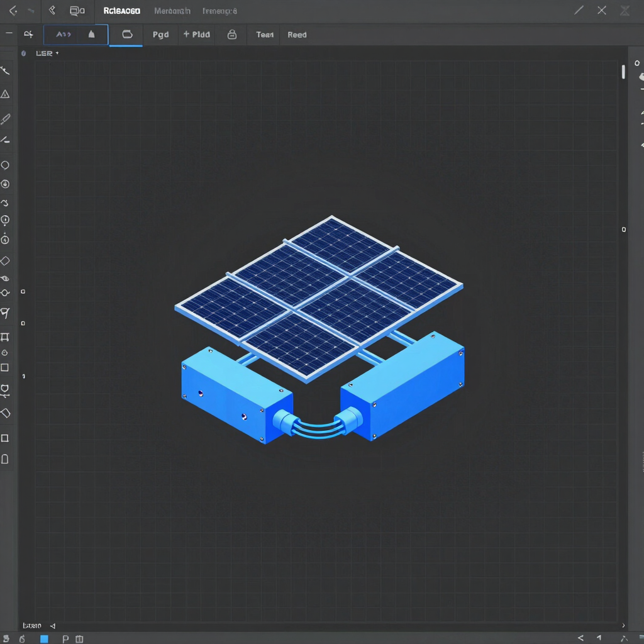
Task: Click the small chevron at canvas bottom right
Action: [623, 626]
